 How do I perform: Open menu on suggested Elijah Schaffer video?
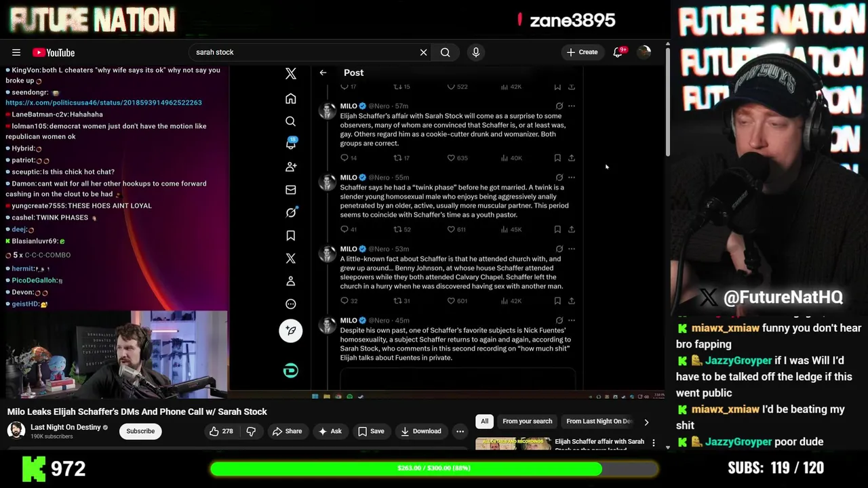tap(654, 443)
